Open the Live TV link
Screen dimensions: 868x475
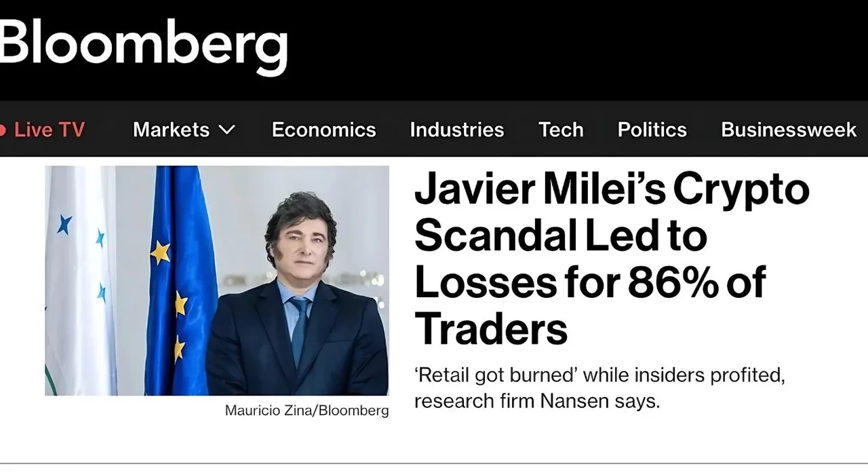(50, 130)
